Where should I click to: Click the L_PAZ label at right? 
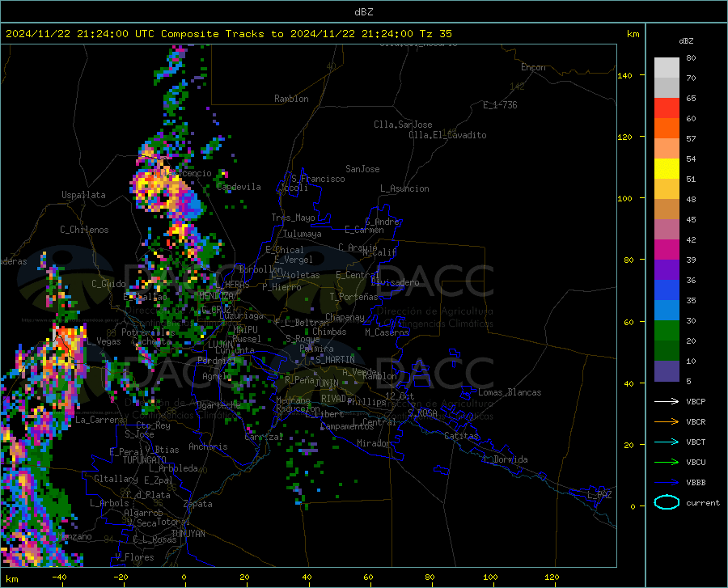point(599,495)
